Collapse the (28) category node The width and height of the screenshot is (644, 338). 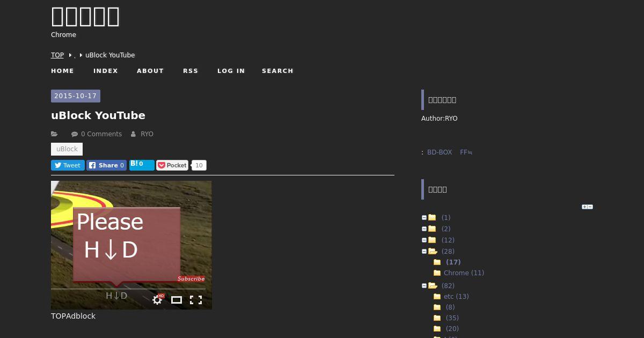[424, 252]
